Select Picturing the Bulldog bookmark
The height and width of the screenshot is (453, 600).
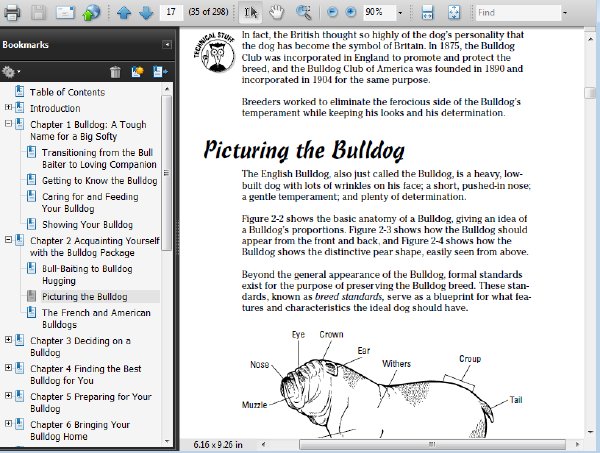click(85, 297)
